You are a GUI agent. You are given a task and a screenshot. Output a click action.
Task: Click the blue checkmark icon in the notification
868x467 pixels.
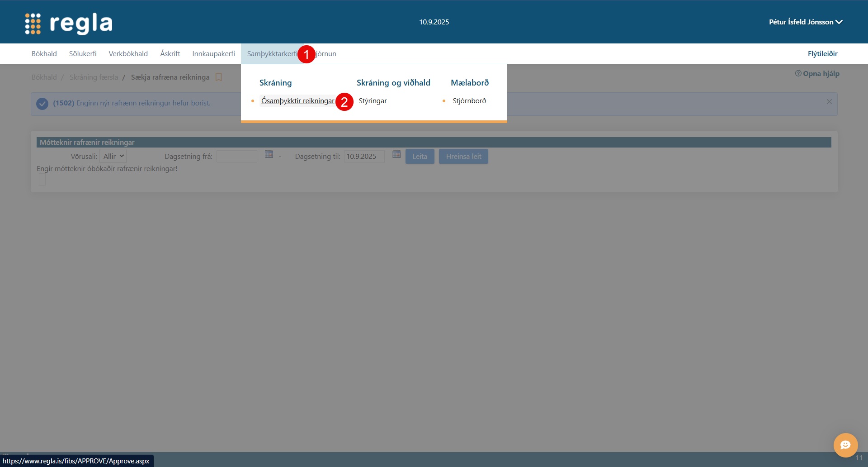(42, 104)
